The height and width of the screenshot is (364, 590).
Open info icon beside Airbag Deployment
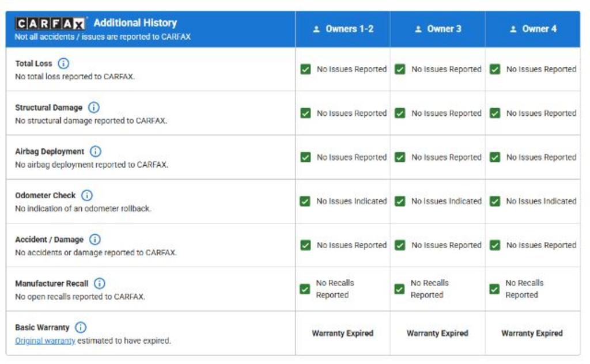coord(96,151)
